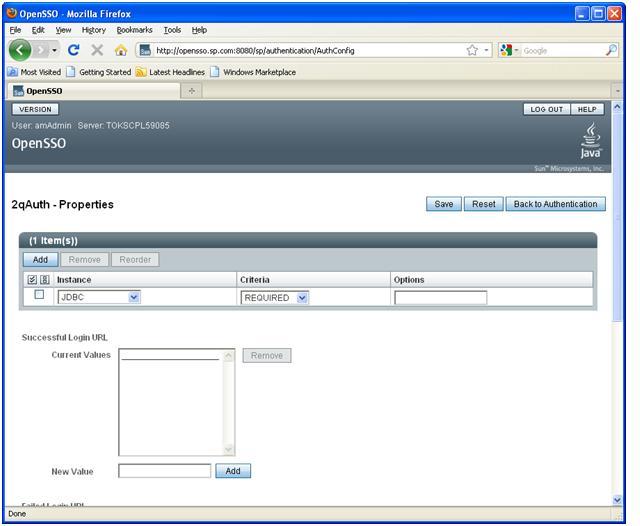Open the navigation history dropdown arrow
The height and width of the screenshot is (526, 640).
54,50
